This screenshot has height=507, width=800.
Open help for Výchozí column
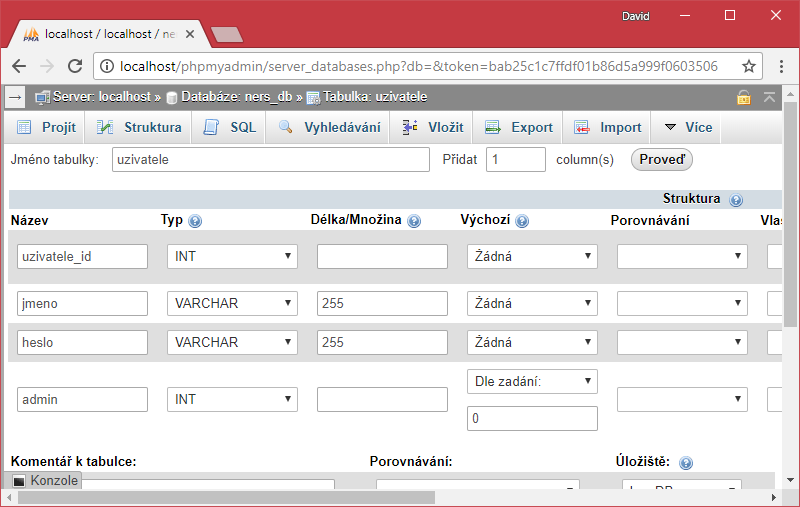(522, 221)
